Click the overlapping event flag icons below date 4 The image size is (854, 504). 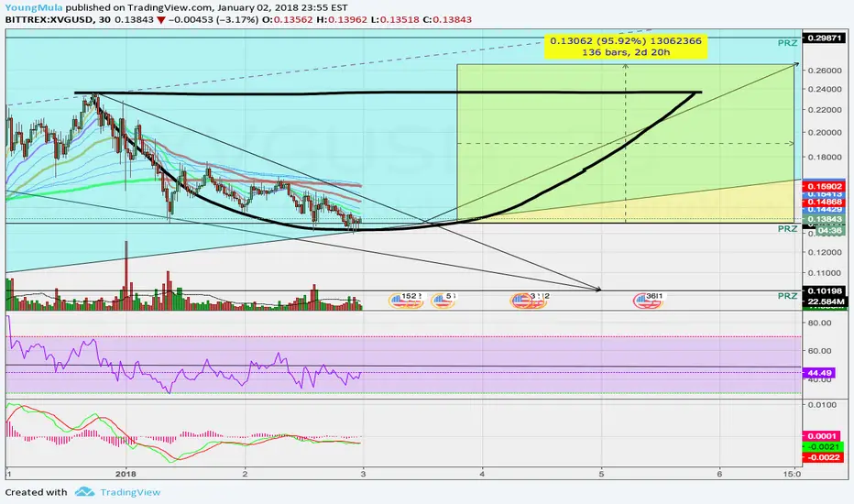pyautogui.click(x=529, y=300)
